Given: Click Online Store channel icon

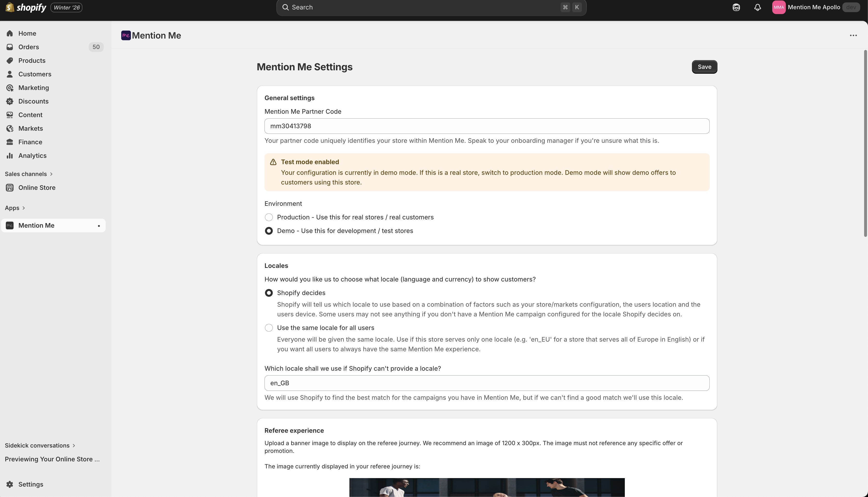Looking at the screenshot, I should [x=9, y=188].
